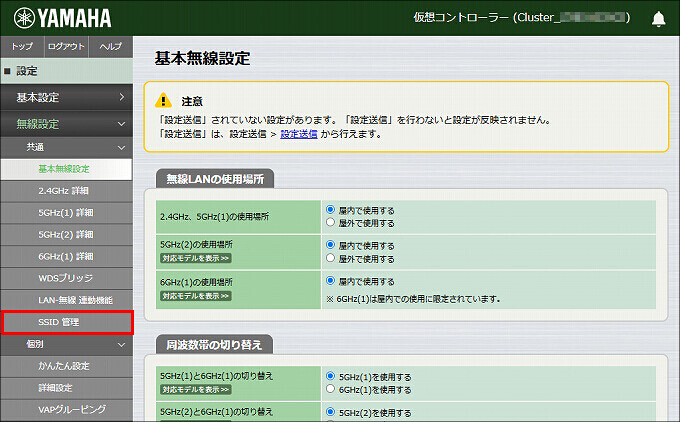Select 基本無線設定 in the sidebar
The image size is (680, 422).
click(67, 169)
